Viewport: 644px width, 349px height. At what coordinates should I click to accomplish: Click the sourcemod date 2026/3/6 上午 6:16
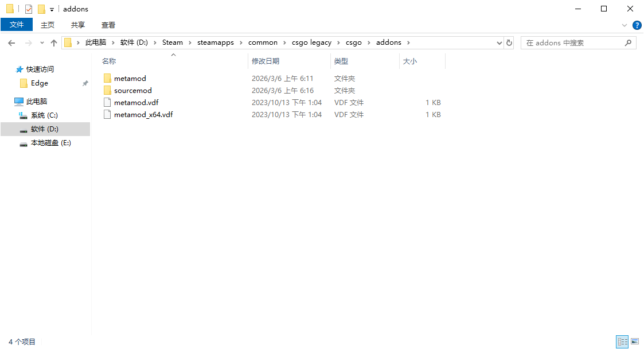click(283, 91)
